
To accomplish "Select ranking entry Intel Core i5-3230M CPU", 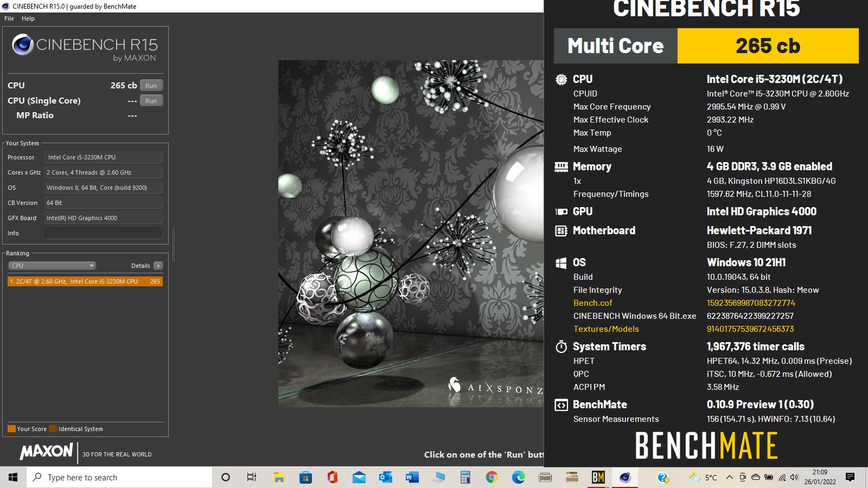I will (85, 281).
